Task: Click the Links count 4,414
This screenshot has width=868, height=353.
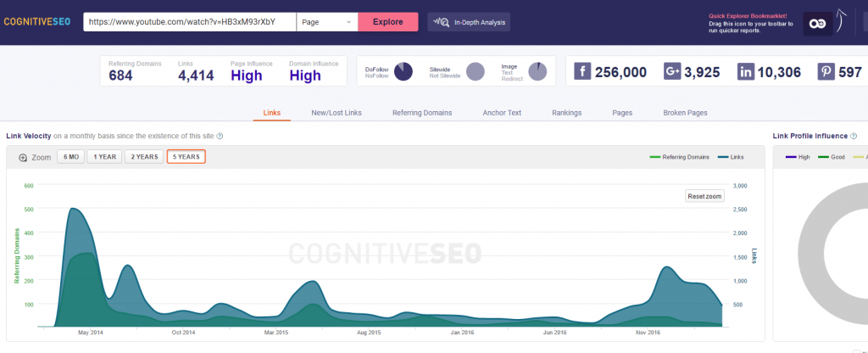Action: click(196, 76)
